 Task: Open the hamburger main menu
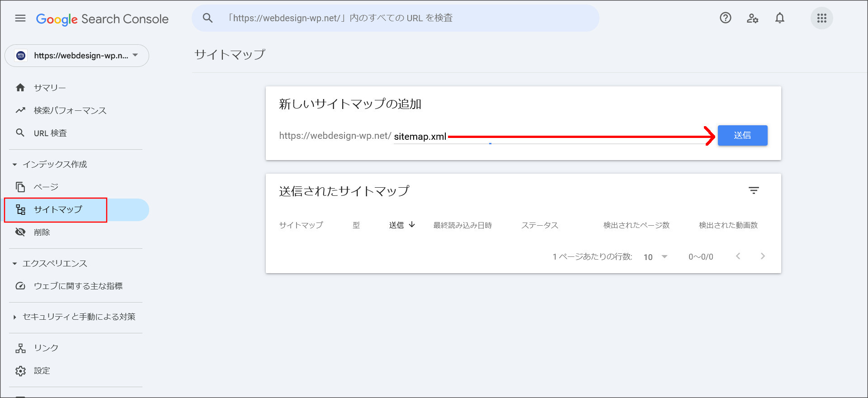[20, 18]
